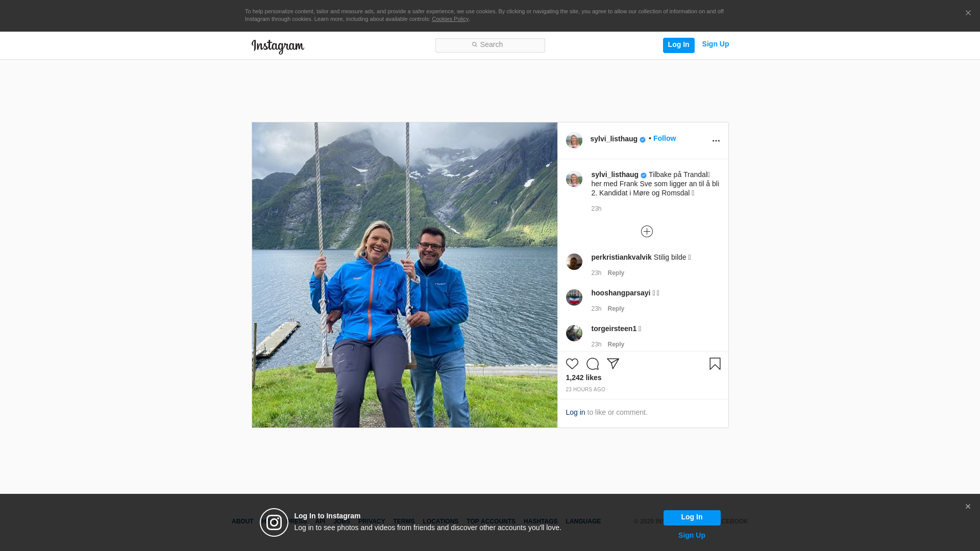Viewport: 980px width, 551px height.
Task: Open hooshangparsayi username link
Action: point(621,293)
